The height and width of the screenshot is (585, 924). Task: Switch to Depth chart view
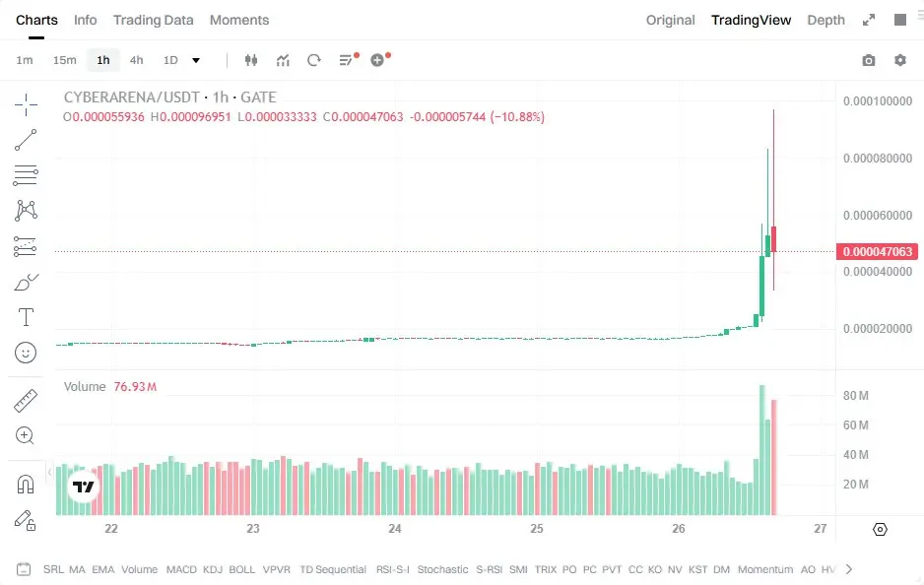825,20
